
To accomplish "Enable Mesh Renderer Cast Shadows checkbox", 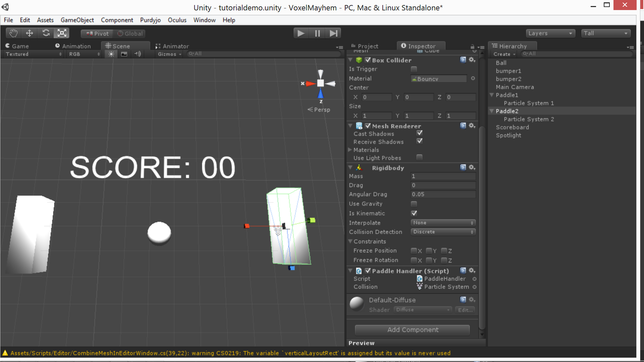I will [420, 133].
